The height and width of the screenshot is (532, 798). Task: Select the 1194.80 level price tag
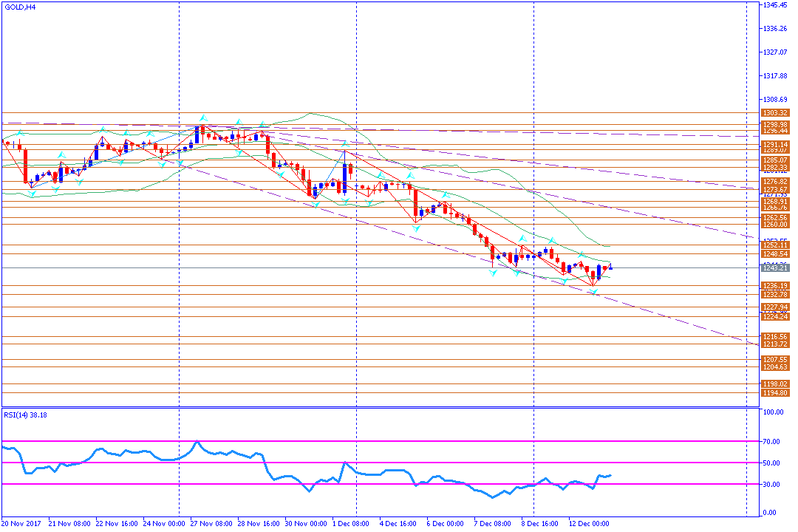click(775, 393)
